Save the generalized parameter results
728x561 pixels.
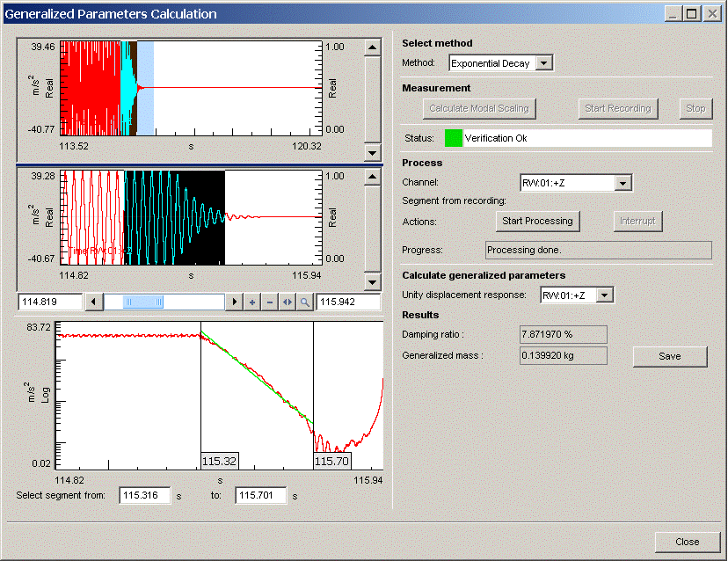coord(669,356)
